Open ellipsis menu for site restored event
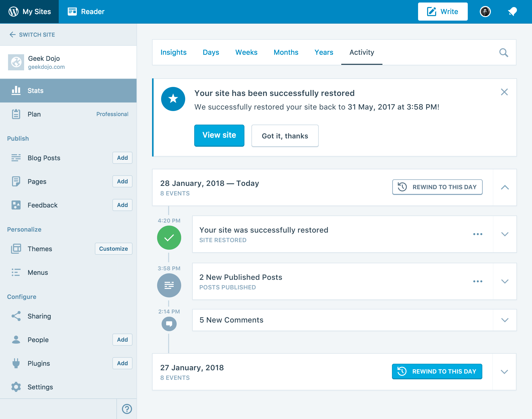This screenshot has height=419, width=532. [x=478, y=234]
